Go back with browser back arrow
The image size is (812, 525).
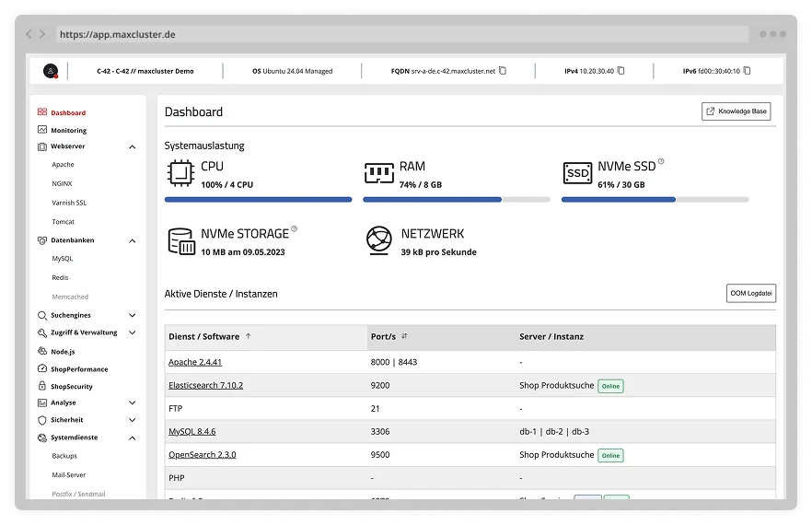pyautogui.click(x=29, y=34)
